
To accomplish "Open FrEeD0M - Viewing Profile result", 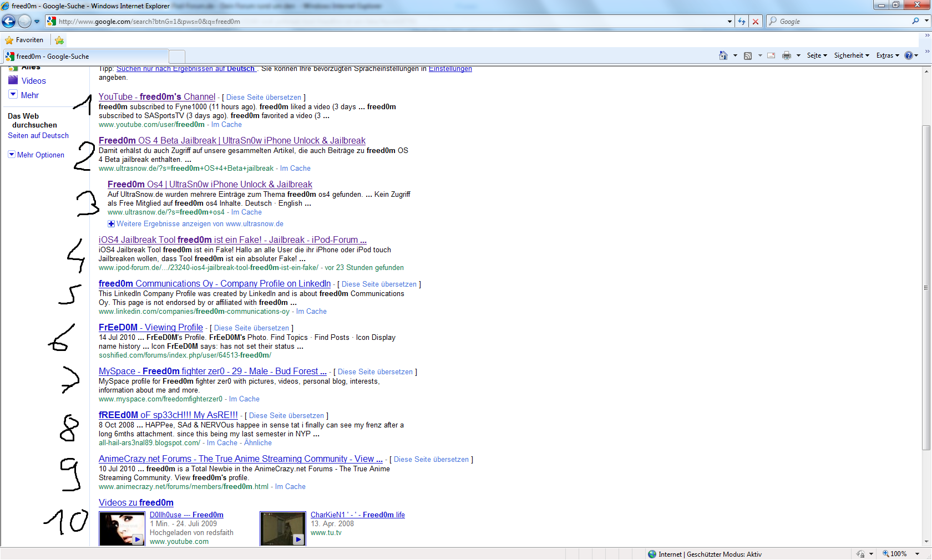I will [x=151, y=328].
